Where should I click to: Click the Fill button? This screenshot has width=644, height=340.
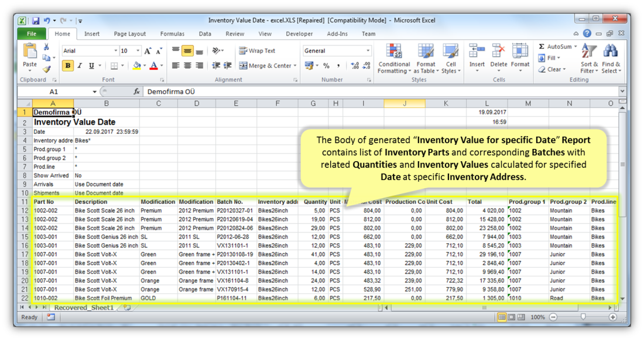550,58
